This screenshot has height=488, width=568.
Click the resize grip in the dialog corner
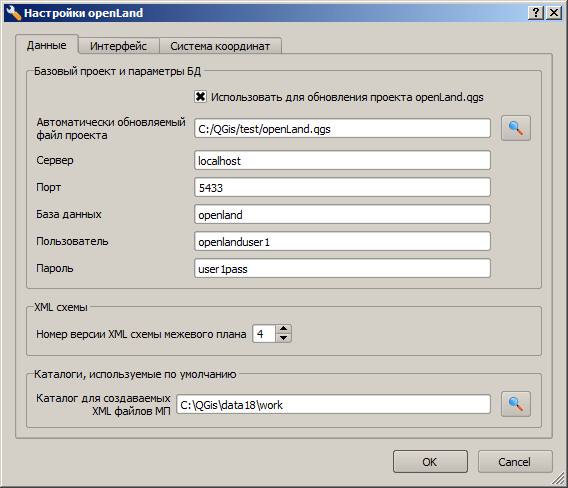pos(558,478)
